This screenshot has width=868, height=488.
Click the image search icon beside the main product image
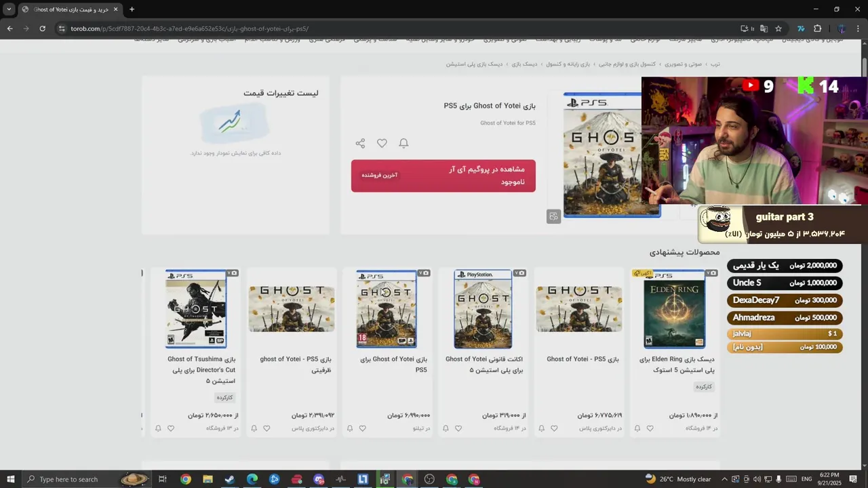(553, 217)
